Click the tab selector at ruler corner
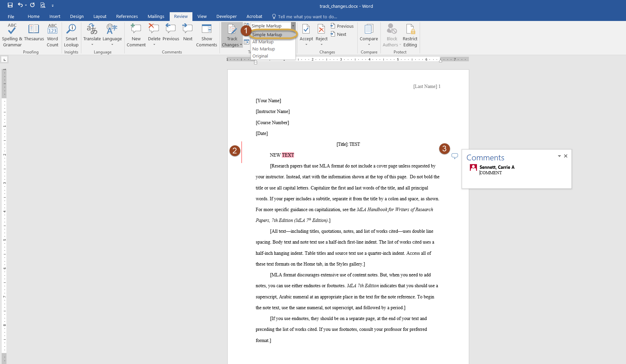The image size is (626, 364). pos(4,60)
